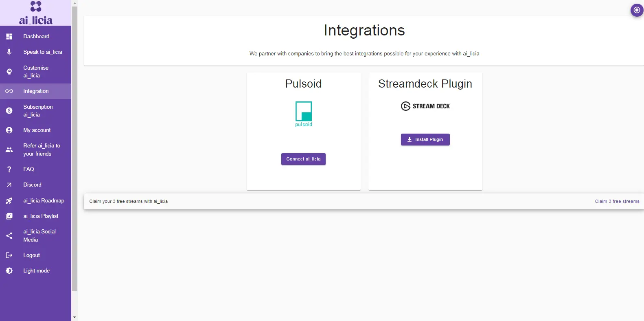Click the Streamdeck Plugin card title

click(x=425, y=84)
